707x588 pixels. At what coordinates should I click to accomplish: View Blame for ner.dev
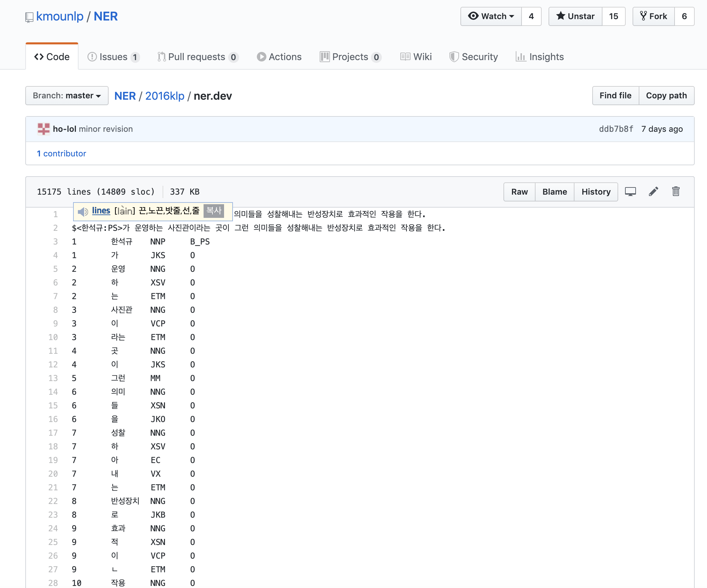554,192
